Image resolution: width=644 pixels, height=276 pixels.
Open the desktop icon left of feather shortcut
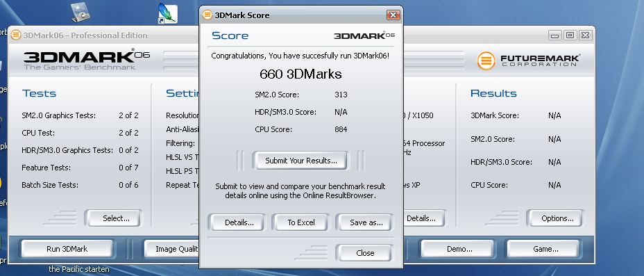(x=80, y=13)
